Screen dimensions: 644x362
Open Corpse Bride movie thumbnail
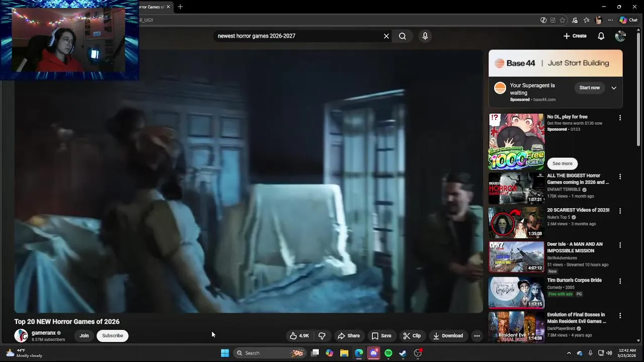tap(516, 293)
